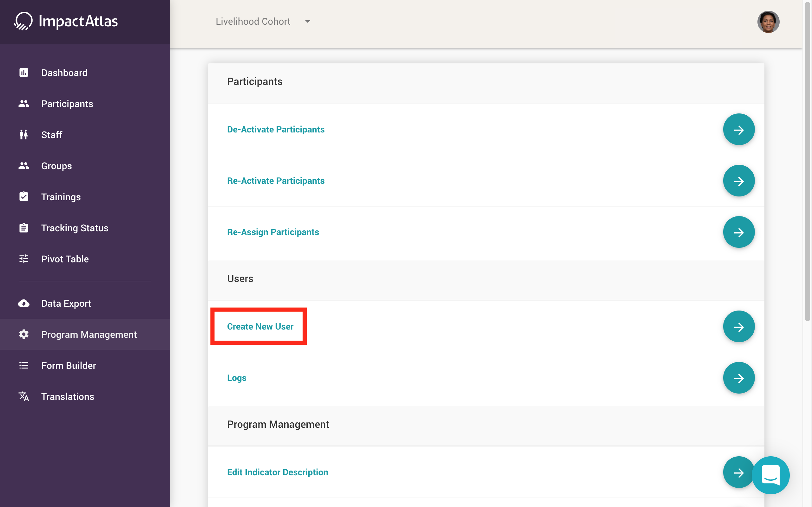Click the Data Export cloud download icon

(x=24, y=304)
